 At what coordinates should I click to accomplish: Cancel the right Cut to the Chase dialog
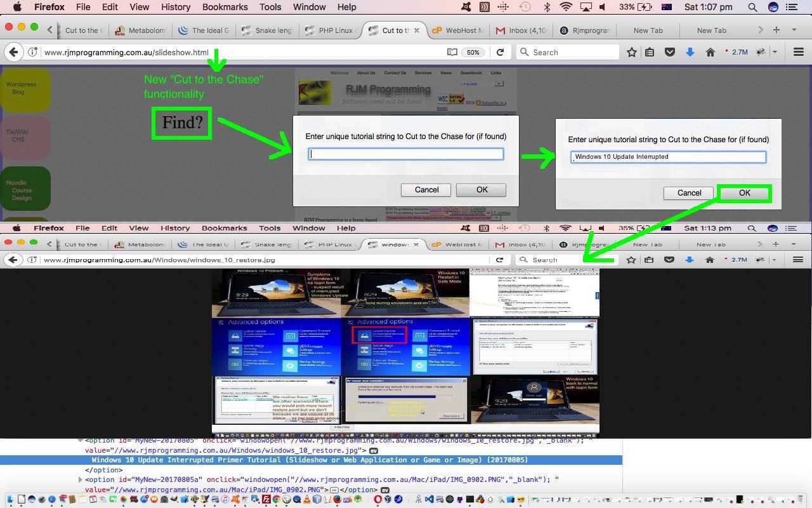689,192
